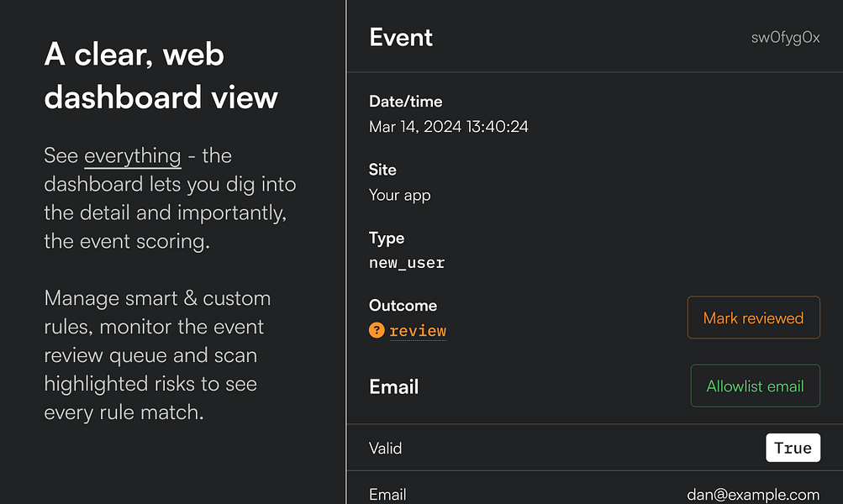This screenshot has width=843, height=504.
Task: Select the event ID sw0fyg0x
Action: coord(785,38)
